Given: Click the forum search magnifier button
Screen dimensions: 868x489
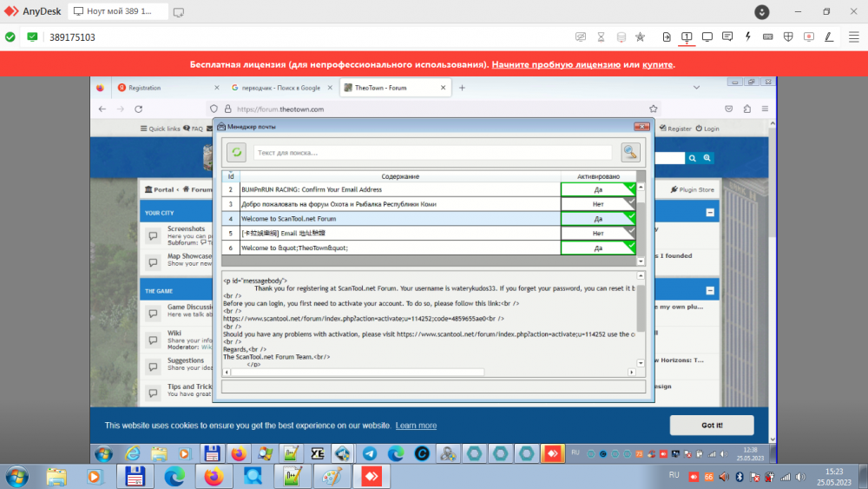Looking at the screenshot, I should coord(692,158).
